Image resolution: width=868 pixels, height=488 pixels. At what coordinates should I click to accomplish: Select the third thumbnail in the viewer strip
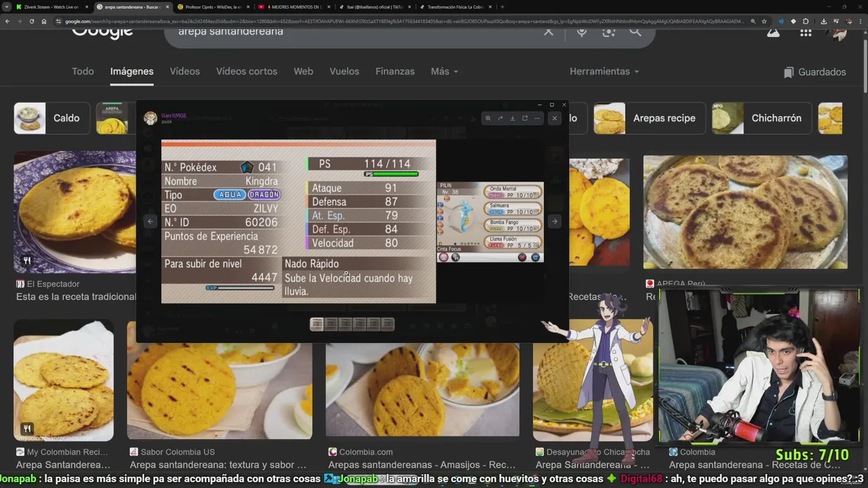point(345,324)
